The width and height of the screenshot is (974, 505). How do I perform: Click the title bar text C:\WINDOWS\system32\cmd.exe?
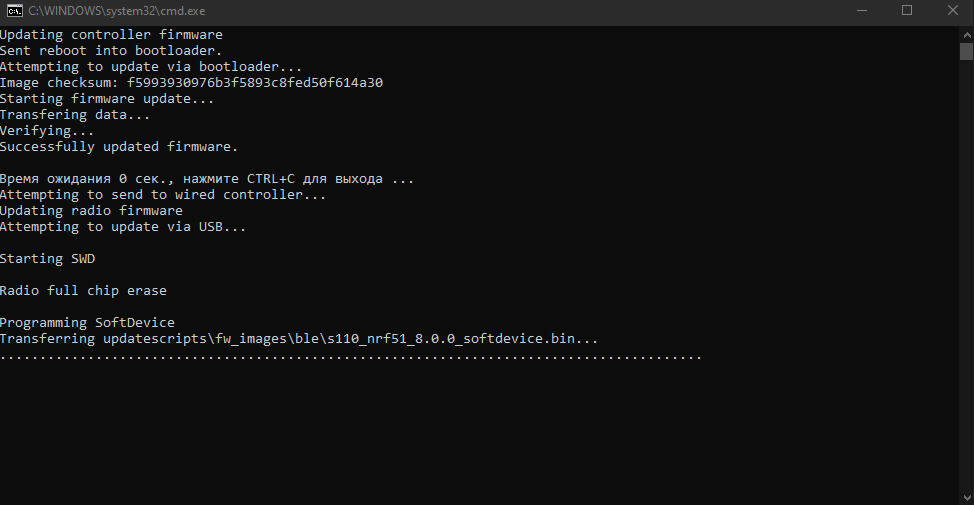click(x=117, y=11)
